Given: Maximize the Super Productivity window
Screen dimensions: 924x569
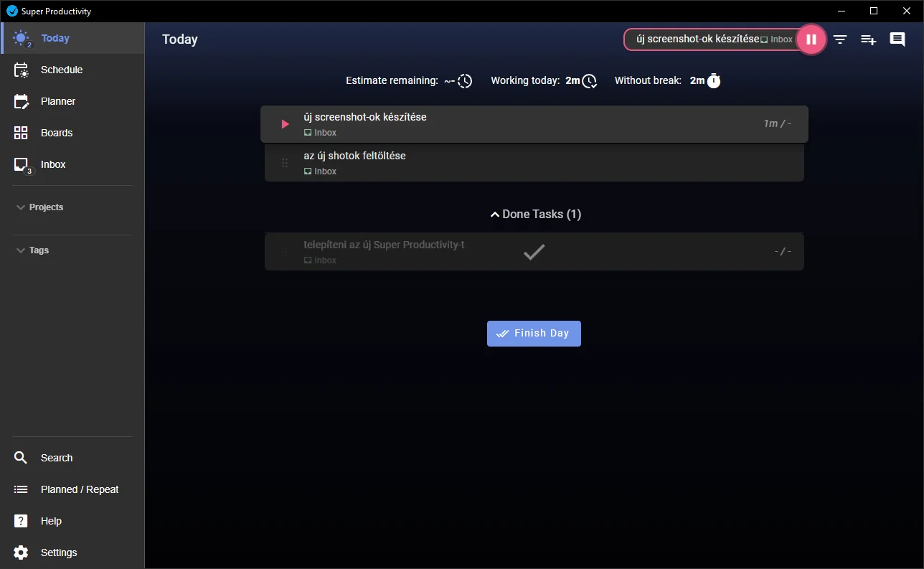Looking at the screenshot, I should tap(874, 11).
